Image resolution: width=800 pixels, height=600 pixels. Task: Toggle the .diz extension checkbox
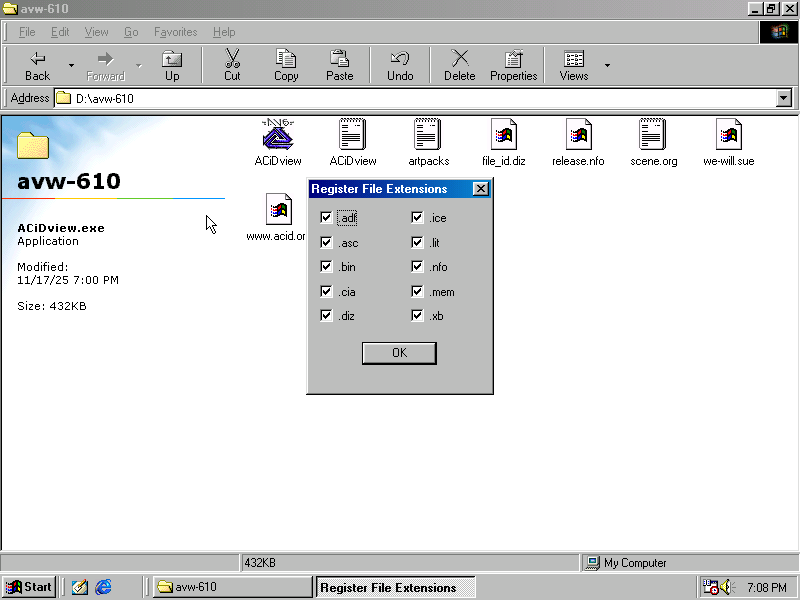pyautogui.click(x=326, y=316)
